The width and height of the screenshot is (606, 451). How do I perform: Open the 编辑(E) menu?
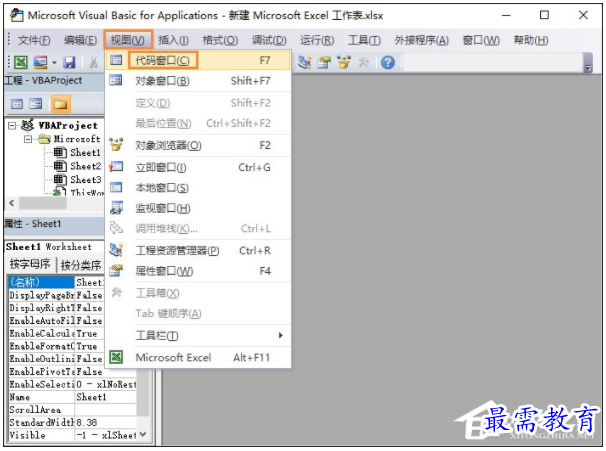(x=80, y=40)
